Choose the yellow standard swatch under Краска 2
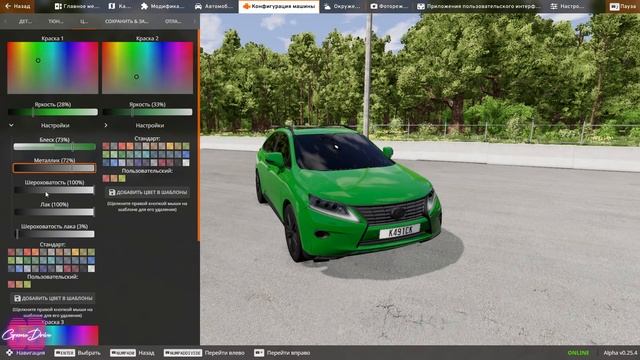 pyautogui.click(x=170, y=146)
